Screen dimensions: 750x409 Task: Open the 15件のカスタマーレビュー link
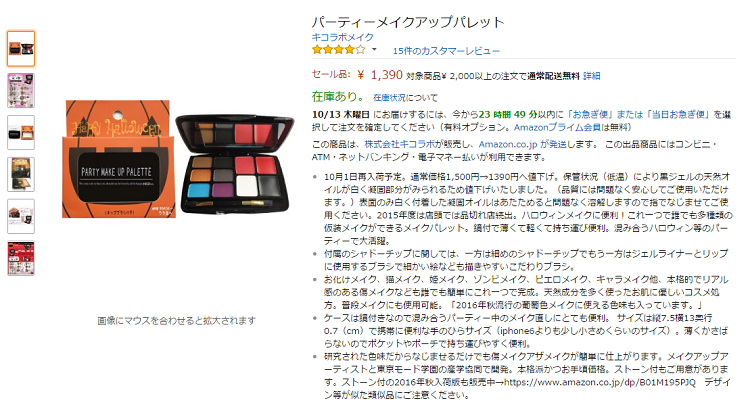pyautogui.click(x=446, y=51)
